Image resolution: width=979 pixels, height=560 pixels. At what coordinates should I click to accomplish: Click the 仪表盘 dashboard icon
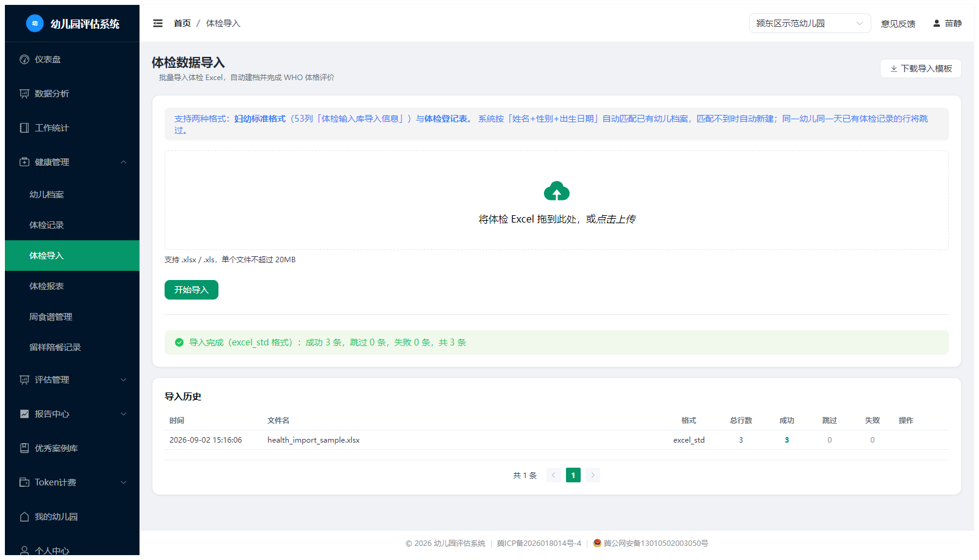click(x=24, y=59)
